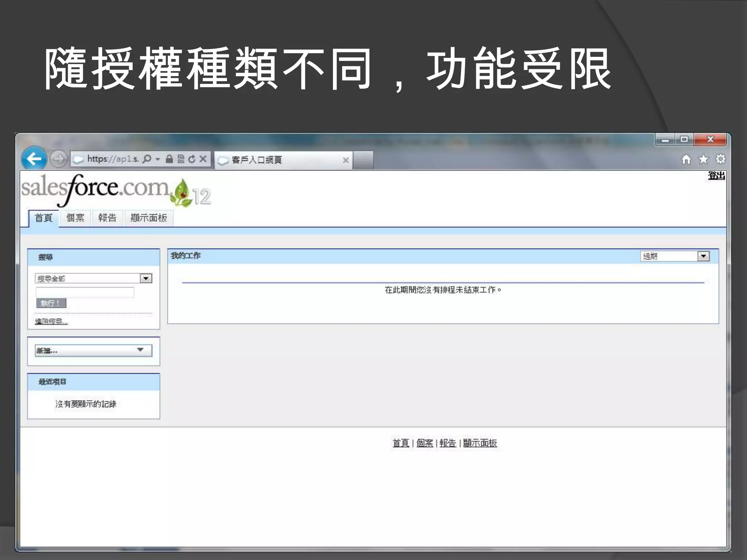Switch to the 個案 tab
The image size is (747, 560).
click(75, 218)
